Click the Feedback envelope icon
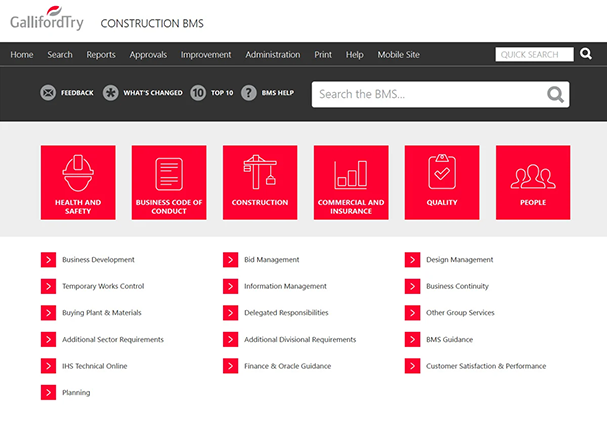 [48, 93]
